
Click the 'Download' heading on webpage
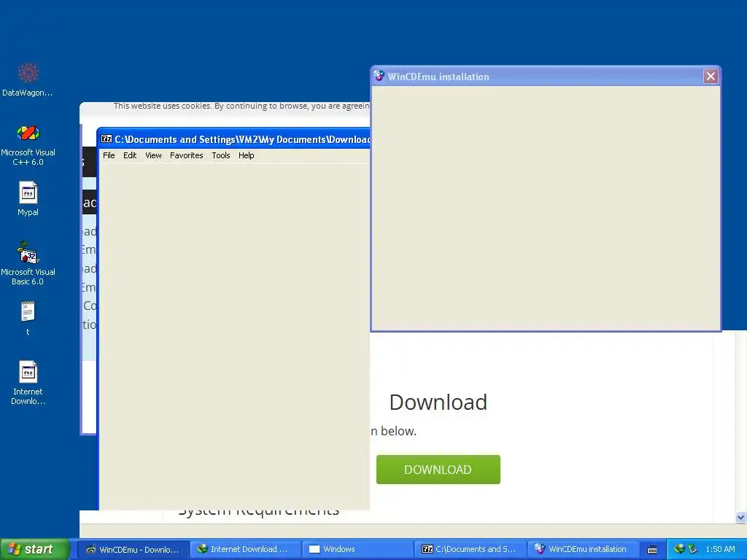[x=438, y=402]
